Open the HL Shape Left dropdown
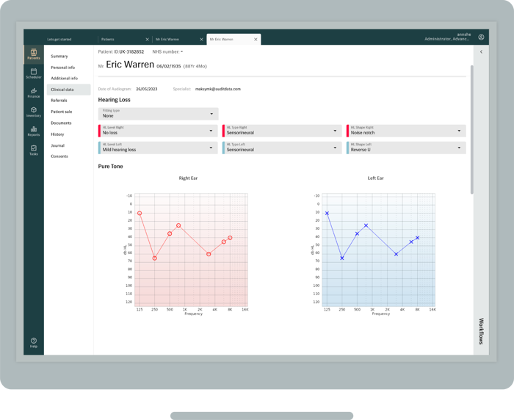The height and width of the screenshot is (420, 514). [406, 148]
